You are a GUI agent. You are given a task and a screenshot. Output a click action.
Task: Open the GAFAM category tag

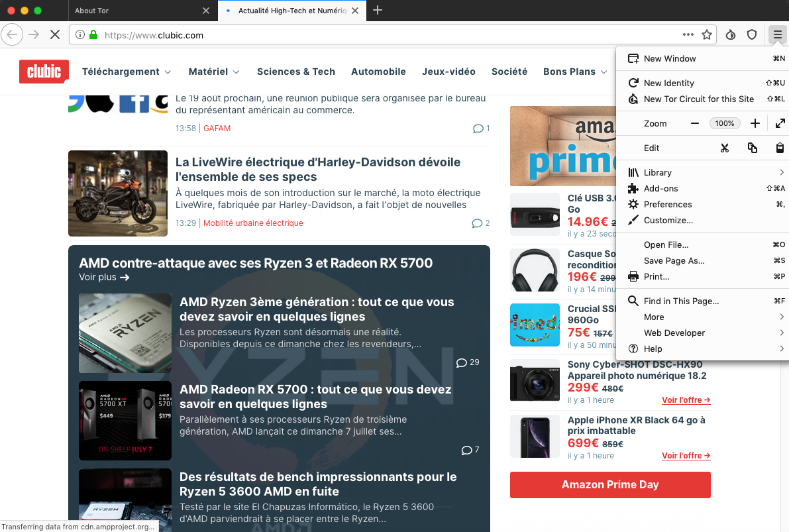tap(217, 129)
